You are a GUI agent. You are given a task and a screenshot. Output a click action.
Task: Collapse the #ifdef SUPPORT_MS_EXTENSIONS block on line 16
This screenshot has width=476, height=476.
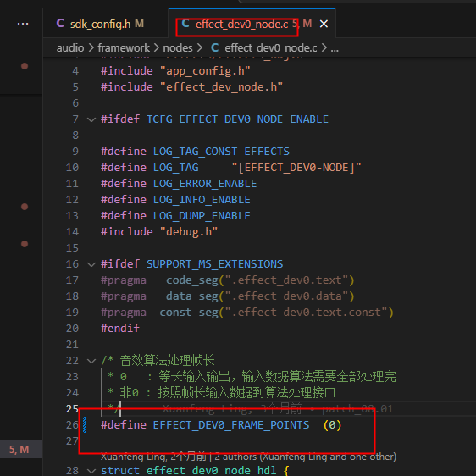91,264
